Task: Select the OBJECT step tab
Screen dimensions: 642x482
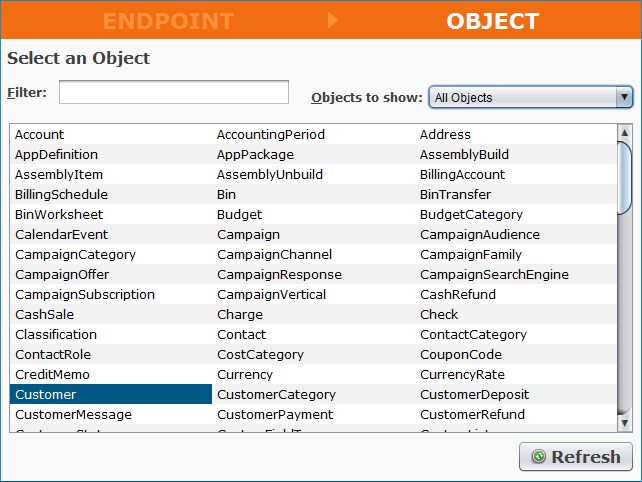Action: click(x=492, y=21)
